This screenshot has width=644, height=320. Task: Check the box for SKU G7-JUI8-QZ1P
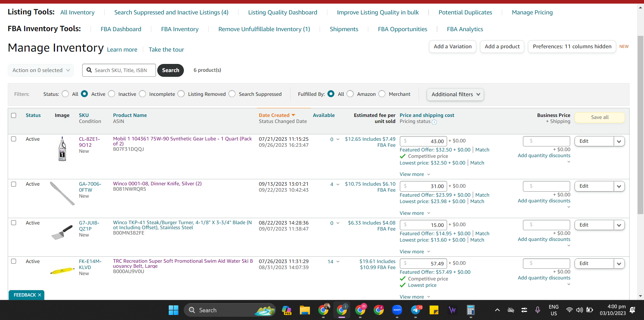tap(14, 222)
